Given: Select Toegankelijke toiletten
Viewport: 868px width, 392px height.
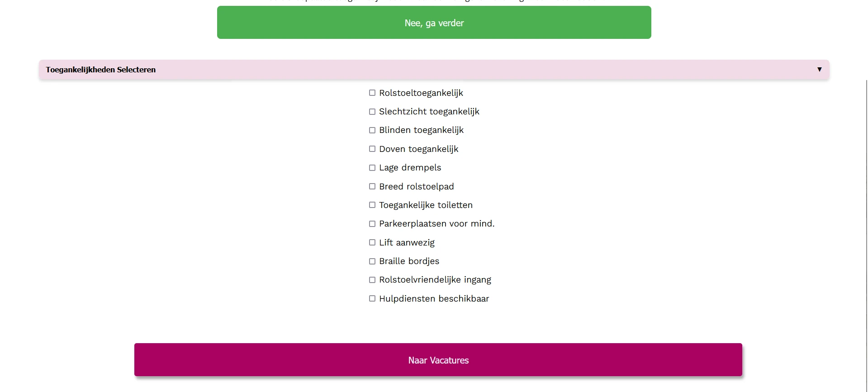Looking at the screenshot, I should [x=372, y=205].
